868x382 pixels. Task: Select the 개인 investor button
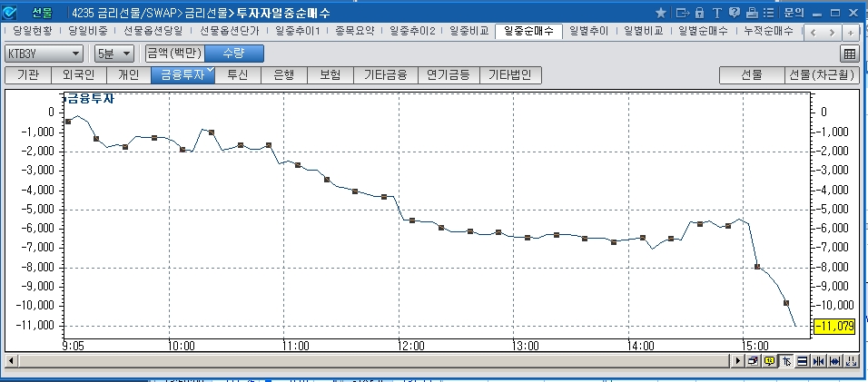click(128, 74)
